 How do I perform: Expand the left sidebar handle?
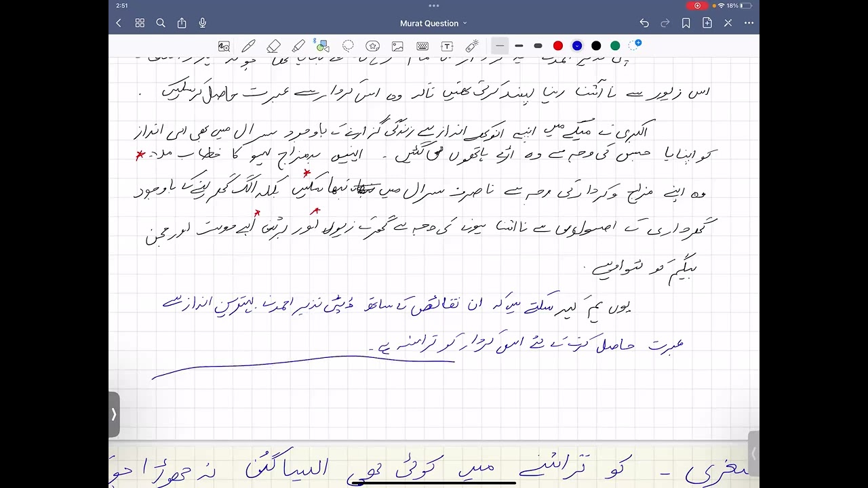click(x=114, y=414)
